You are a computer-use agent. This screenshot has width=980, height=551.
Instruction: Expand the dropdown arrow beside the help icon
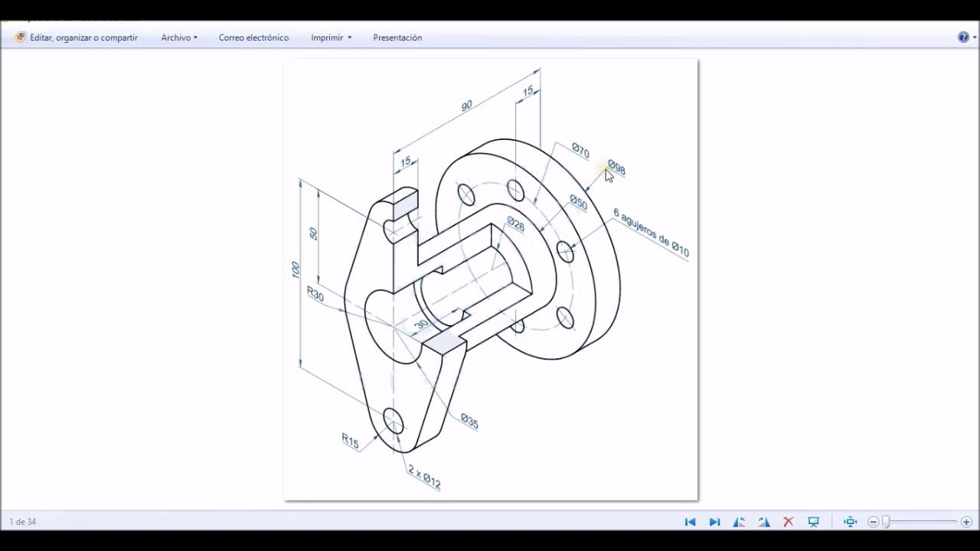(x=975, y=37)
